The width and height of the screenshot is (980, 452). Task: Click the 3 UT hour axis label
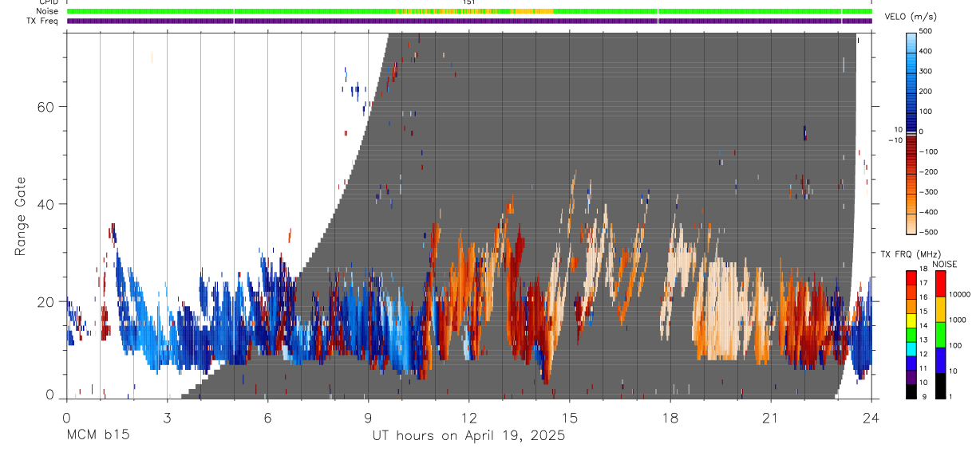(x=167, y=418)
